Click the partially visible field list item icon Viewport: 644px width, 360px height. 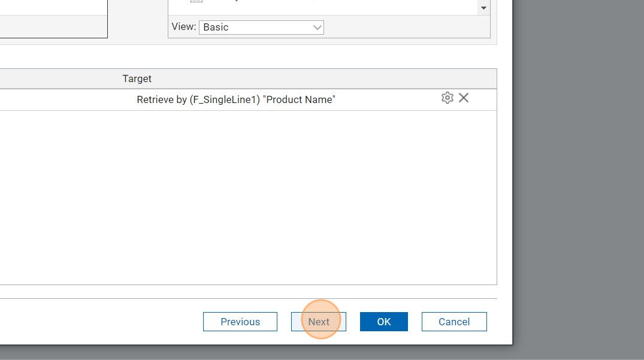tap(196, 2)
